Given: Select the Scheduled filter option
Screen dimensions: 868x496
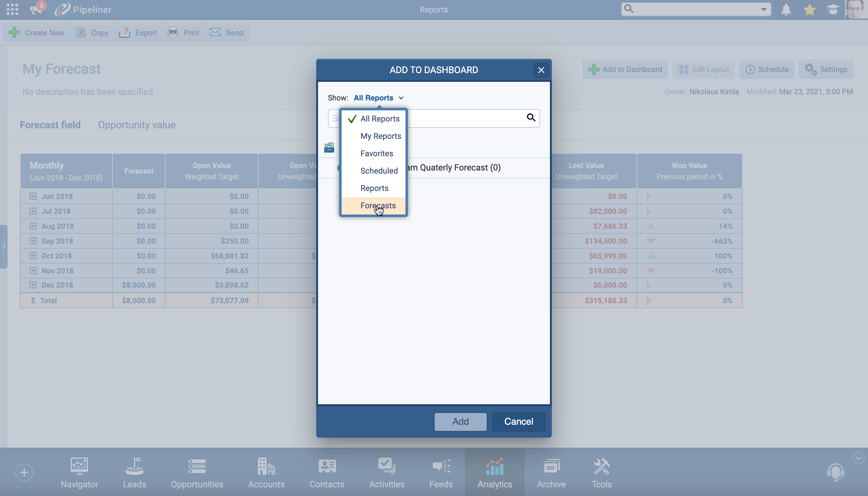Looking at the screenshot, I should (379, 171).
